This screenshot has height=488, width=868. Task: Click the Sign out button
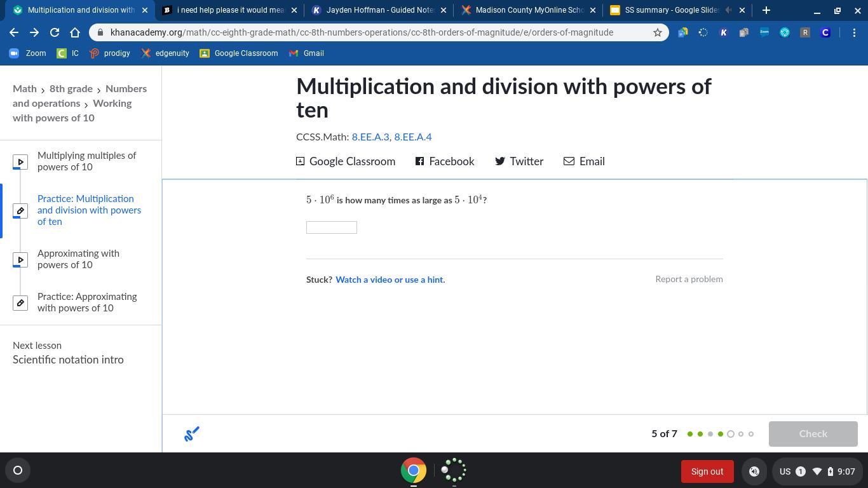pos(707,471)
